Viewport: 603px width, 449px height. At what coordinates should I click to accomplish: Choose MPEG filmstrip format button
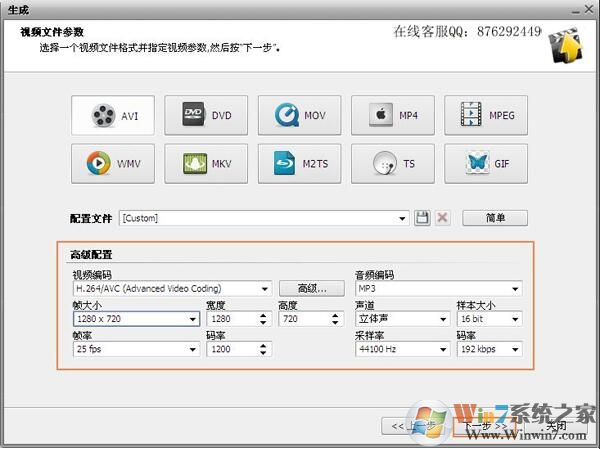[486, 115]
